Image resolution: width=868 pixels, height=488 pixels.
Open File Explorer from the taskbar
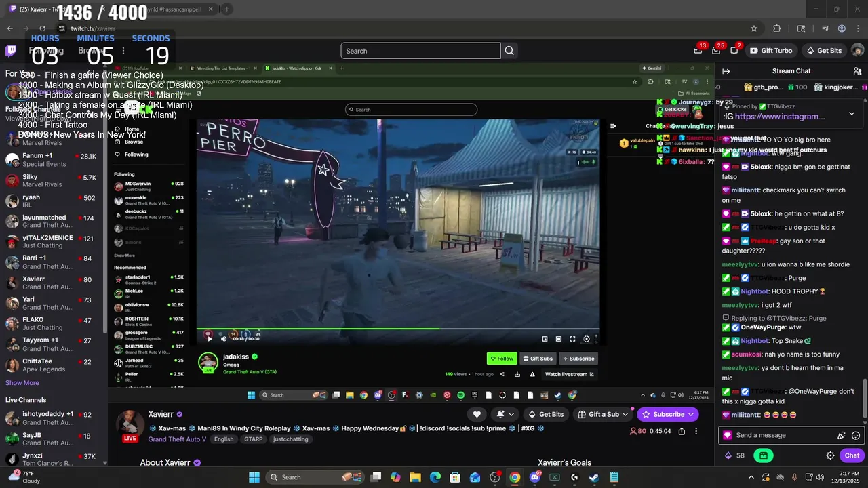pos(416,477)
